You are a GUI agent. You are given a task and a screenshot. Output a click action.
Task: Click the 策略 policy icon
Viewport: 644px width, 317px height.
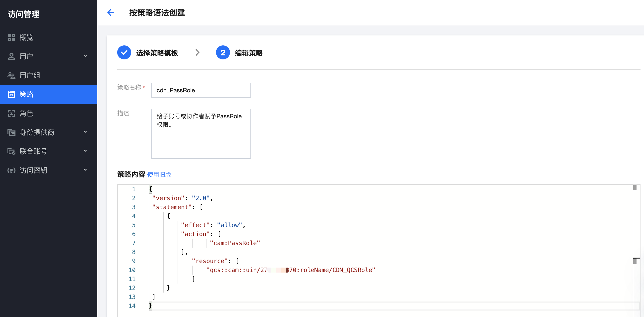(x=11, y=94)
